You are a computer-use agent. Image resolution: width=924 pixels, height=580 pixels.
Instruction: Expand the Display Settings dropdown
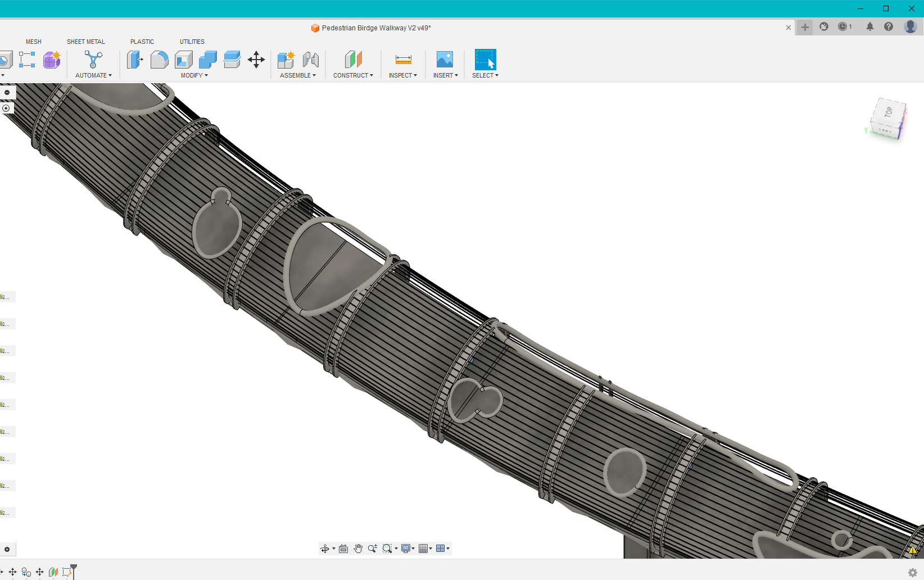(x=413, y=548)
